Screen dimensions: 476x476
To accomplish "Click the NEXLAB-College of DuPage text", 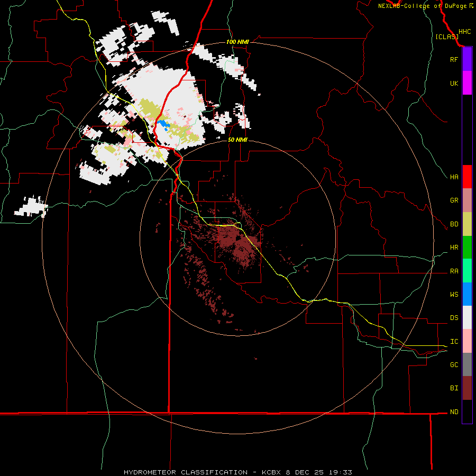I will click(x=422, y=6).
